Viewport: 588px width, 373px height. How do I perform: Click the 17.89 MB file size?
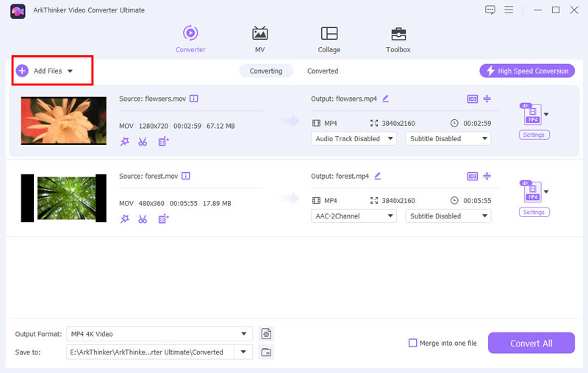[217, 203]
